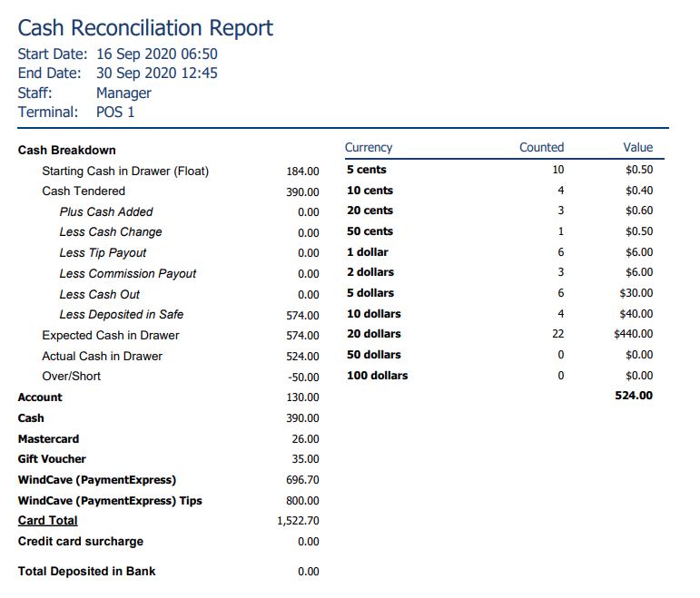Click the Total Deposited in Bank label
Viewport: 700px width, 598px height.
pyautogui.click(x=86, y=571)
